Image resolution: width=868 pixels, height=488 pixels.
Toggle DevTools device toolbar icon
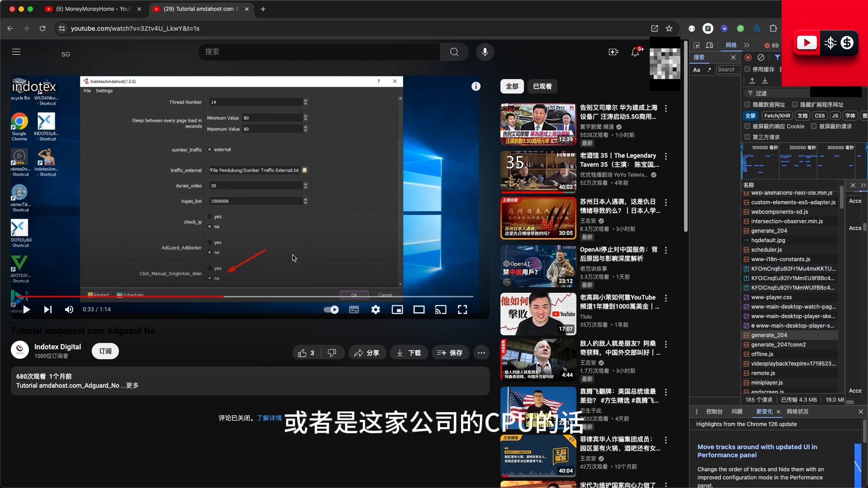[709, 45]
